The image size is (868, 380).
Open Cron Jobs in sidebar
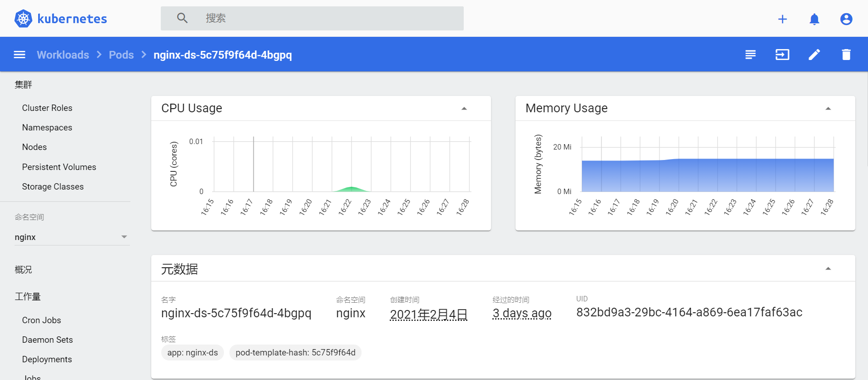(x=41, y=320)
